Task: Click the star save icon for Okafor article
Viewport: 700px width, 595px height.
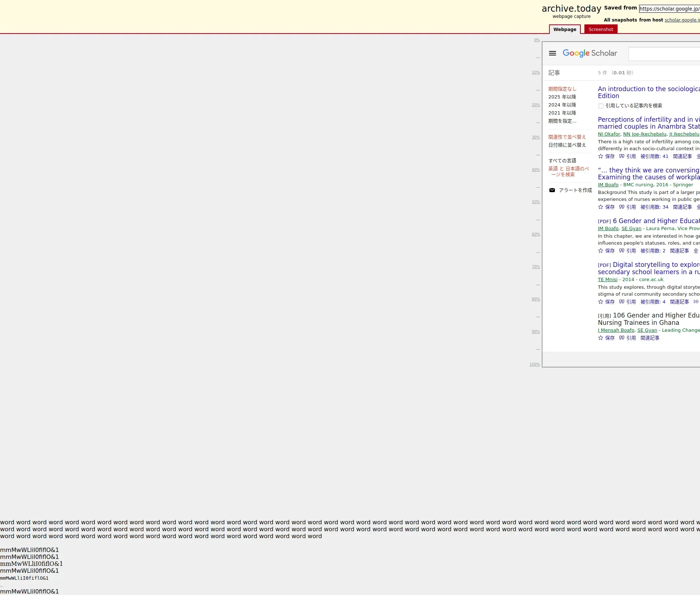Action: (x=600, y=156)
